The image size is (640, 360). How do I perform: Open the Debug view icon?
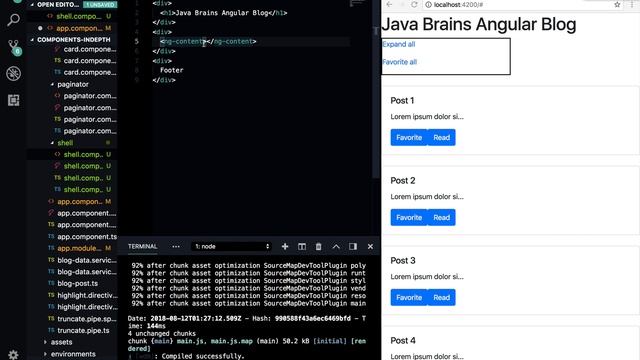click(13, 73)
